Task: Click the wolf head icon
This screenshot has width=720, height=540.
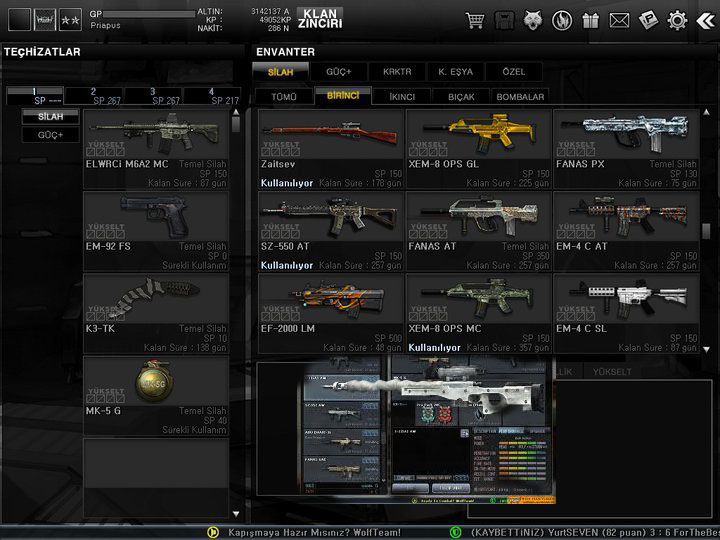Action: click(x=533, y=20)
